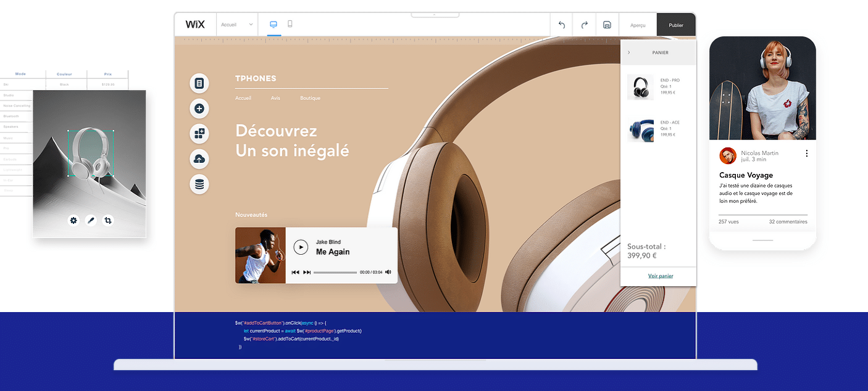Open the Accueil page dropdown
This screenshot has height=391, width=868.
(237, 24)
